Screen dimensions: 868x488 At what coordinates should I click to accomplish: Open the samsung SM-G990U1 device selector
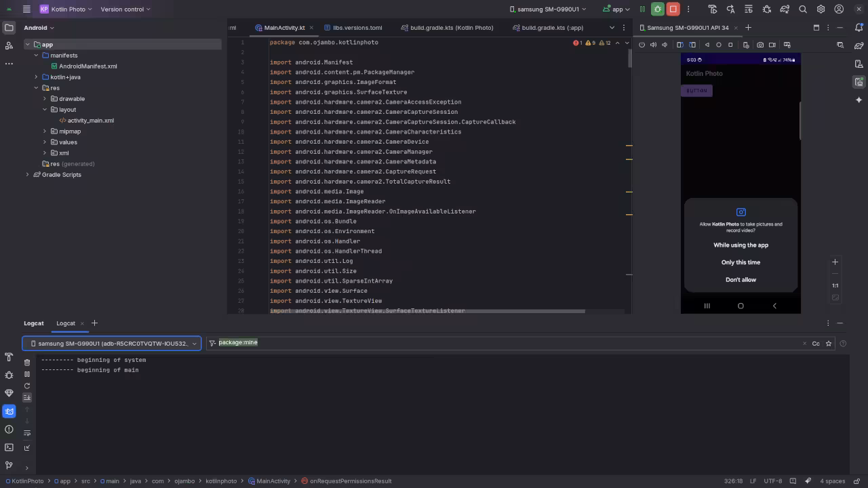pos(548,9)
